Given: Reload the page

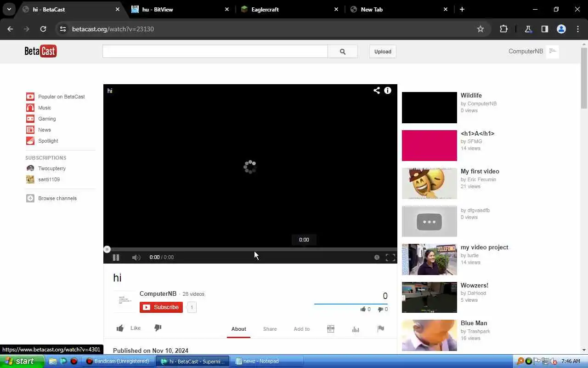Looking at the screenshot, I should pos(43,29).
